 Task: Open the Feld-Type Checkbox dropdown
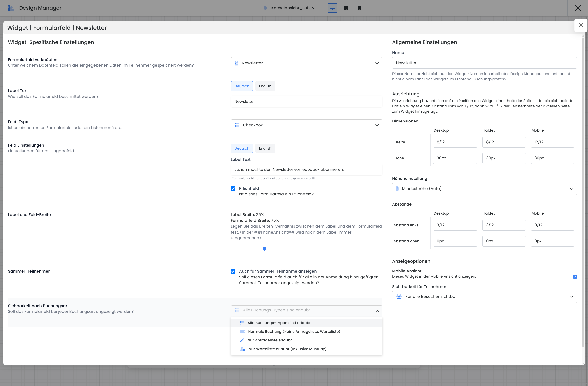coord(306,125)
